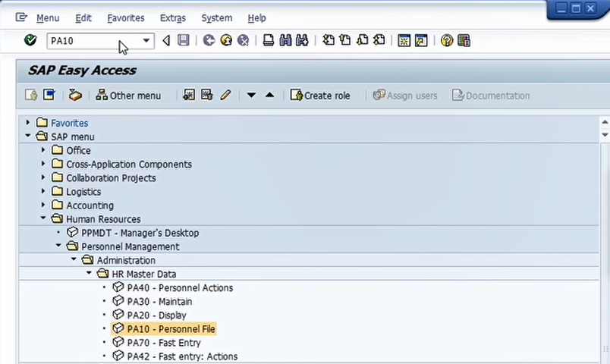Expand the Logistics folder

click(42, 191)
